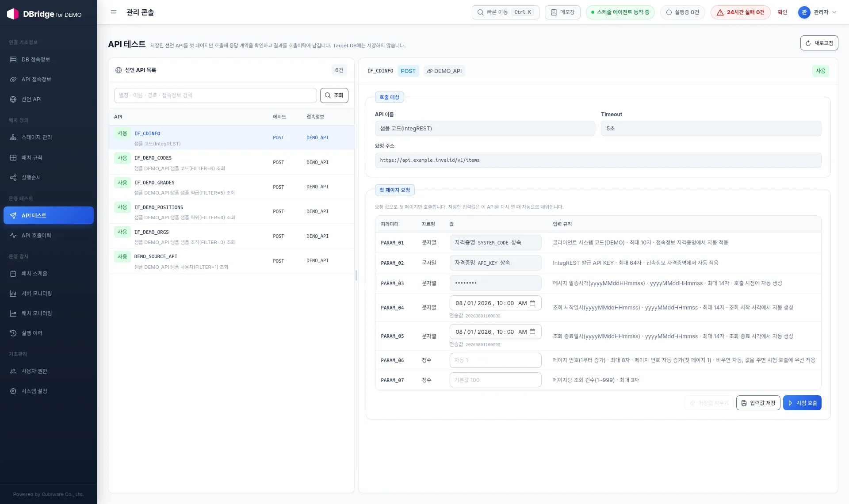The width and height of the screenshot is (849, 504).
Task: Click the 저장값 지우기 button
Action: (x=709, y=403)
